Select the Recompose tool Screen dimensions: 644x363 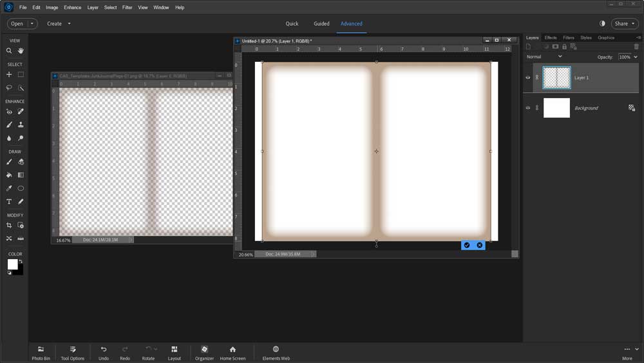[21, 225]
